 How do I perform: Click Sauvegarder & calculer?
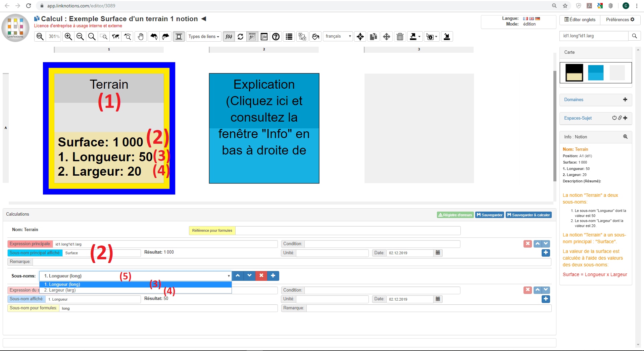(529, 215)
